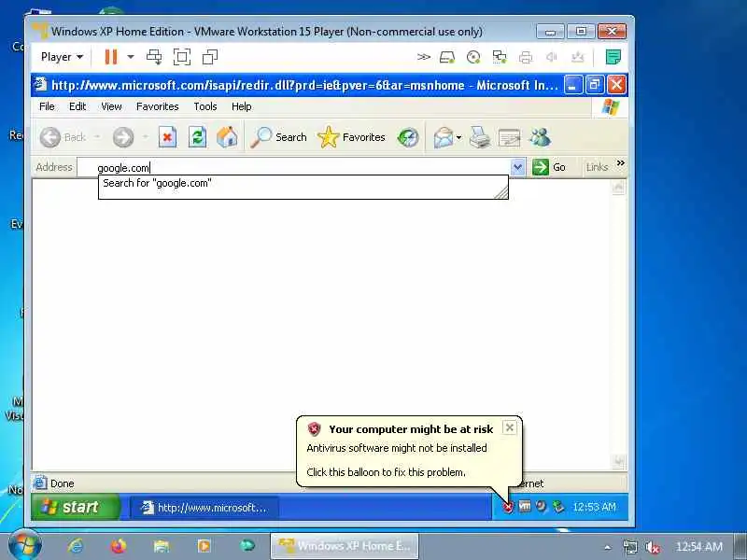Open the Player menu dropdown
Screen dimensions: 747x560
tap(62, 57)
